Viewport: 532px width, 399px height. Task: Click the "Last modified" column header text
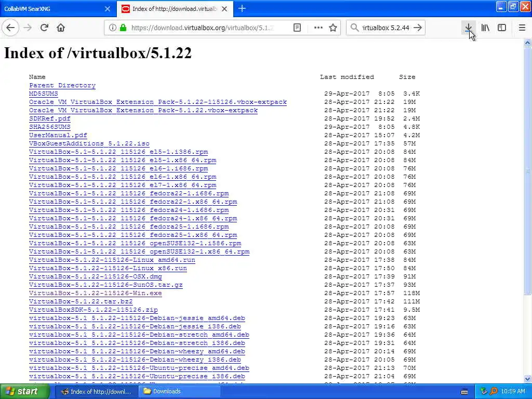pyautogui.click(x=347, y=77)
